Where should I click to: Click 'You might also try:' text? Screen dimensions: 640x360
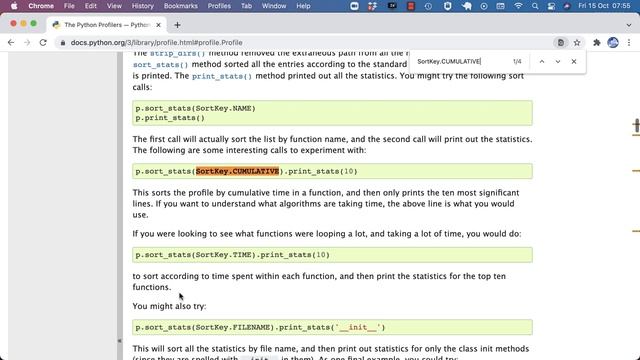pos(169,306)
